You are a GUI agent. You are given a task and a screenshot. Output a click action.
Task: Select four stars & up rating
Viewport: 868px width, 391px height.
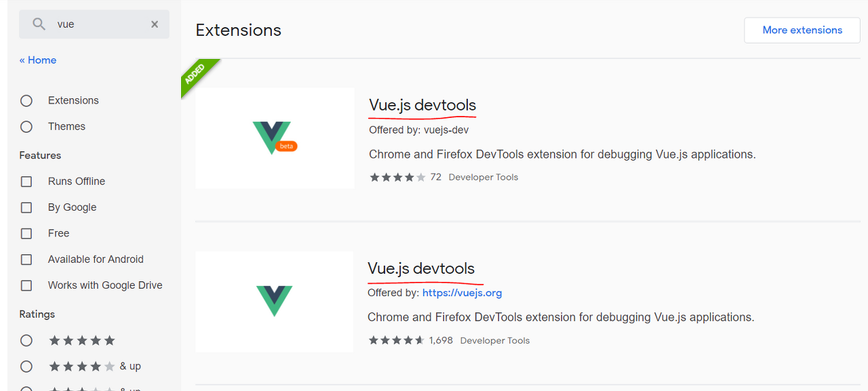26,367
